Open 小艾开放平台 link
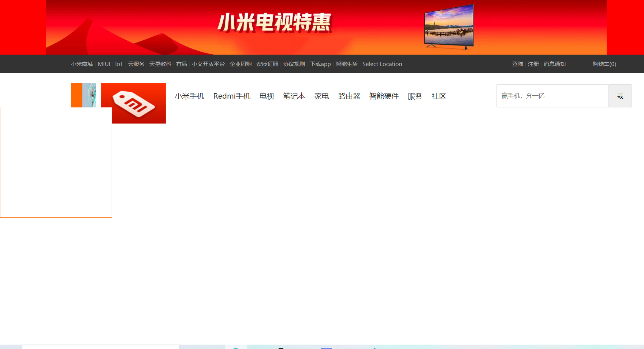This screenshot has height=349, width=644. coord(208,64)
